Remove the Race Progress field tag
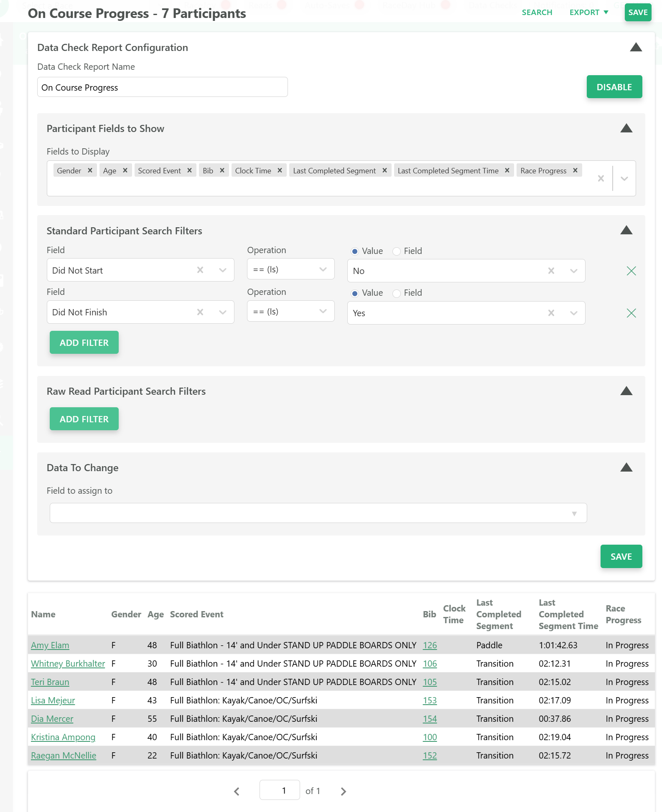The width and height of the screenshot is (662, 812). point(575,170)
